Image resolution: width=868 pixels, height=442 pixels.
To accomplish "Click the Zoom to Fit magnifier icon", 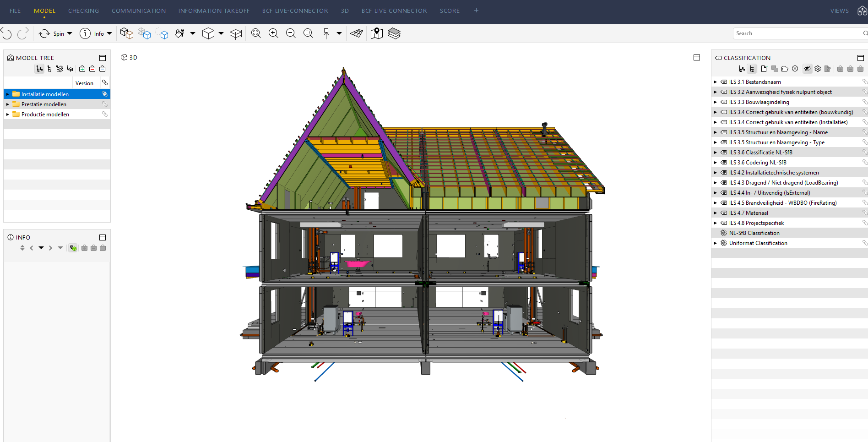I will click(256, 33).
